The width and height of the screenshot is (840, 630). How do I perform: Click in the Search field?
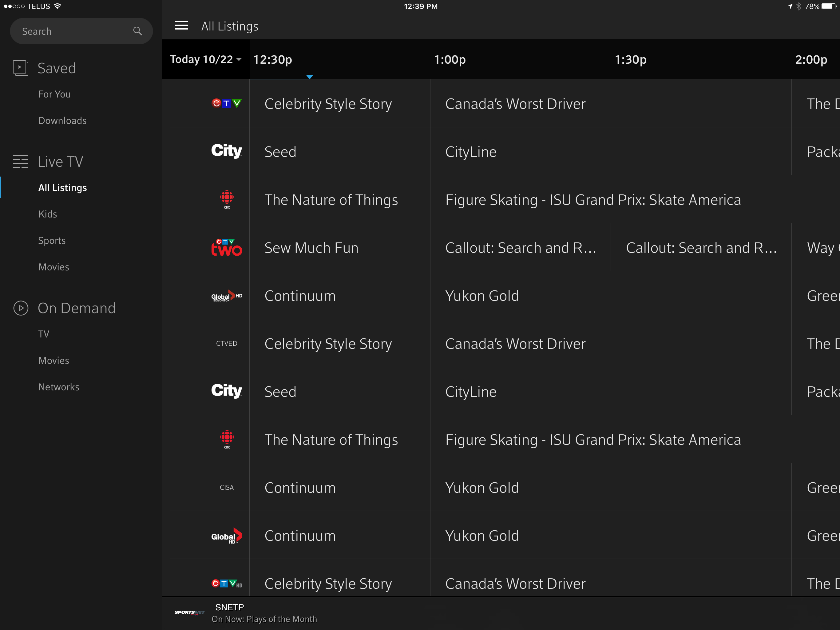(81, 31)
